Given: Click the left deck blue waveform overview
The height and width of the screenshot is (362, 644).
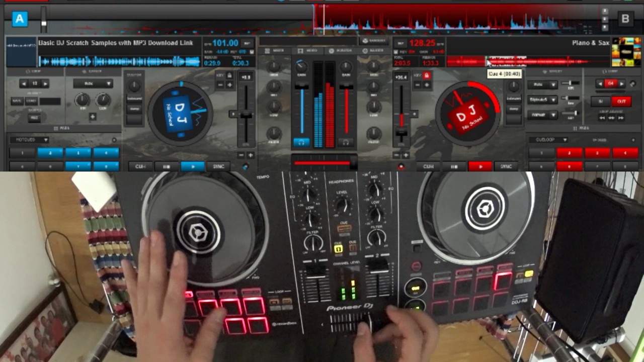Looking at the screenshot, I should (120, 62).
